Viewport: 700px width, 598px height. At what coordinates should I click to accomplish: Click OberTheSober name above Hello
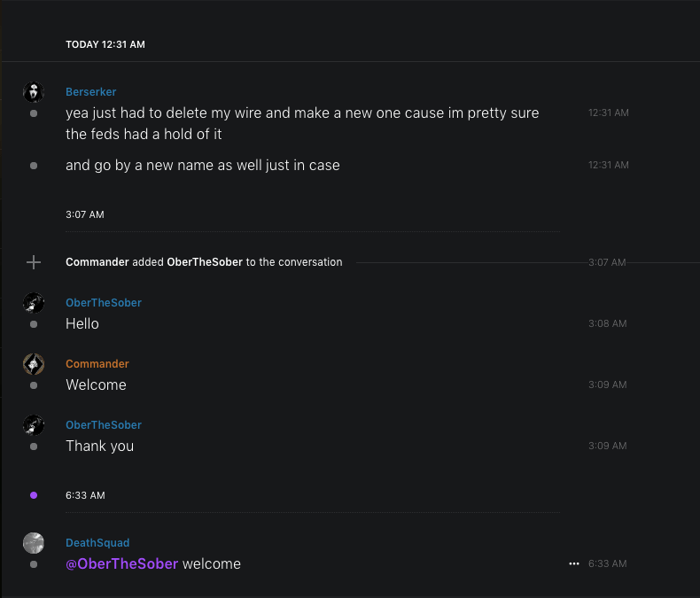tap(103, 303)
